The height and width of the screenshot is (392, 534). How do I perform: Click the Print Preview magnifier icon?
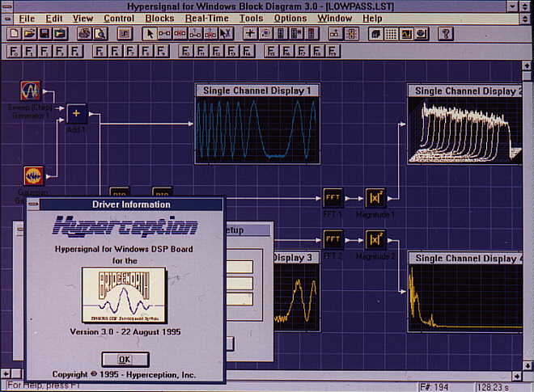point(100,34)
